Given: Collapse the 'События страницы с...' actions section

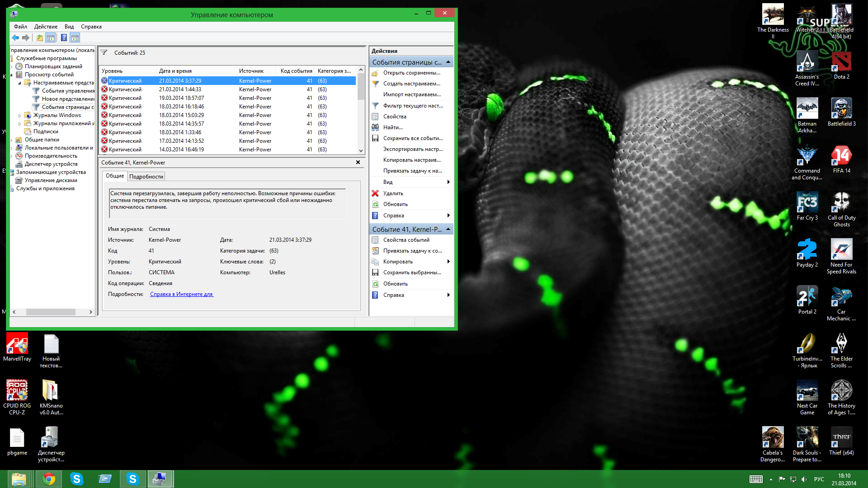Looking at the screenshot, I should click(448, 62).
